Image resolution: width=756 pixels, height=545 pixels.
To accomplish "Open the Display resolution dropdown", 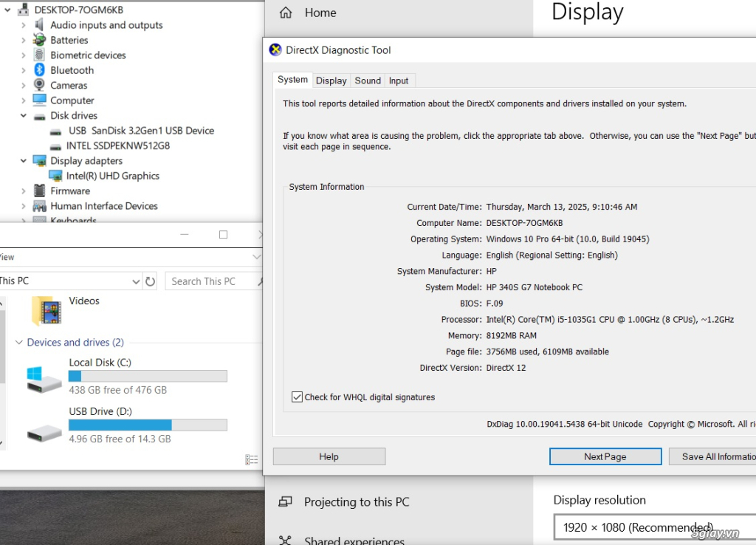I will pos(655,527).
